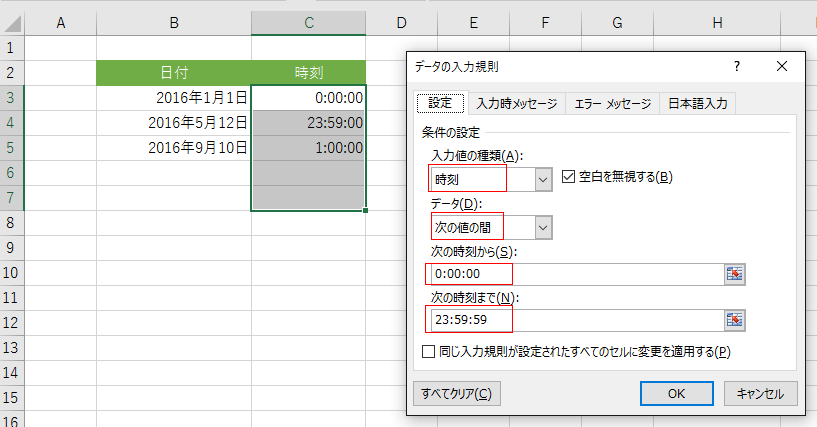This screenshot has height=427, width=817.
Task: Click range selector icon for start time
Action: [x=736, y=274]
